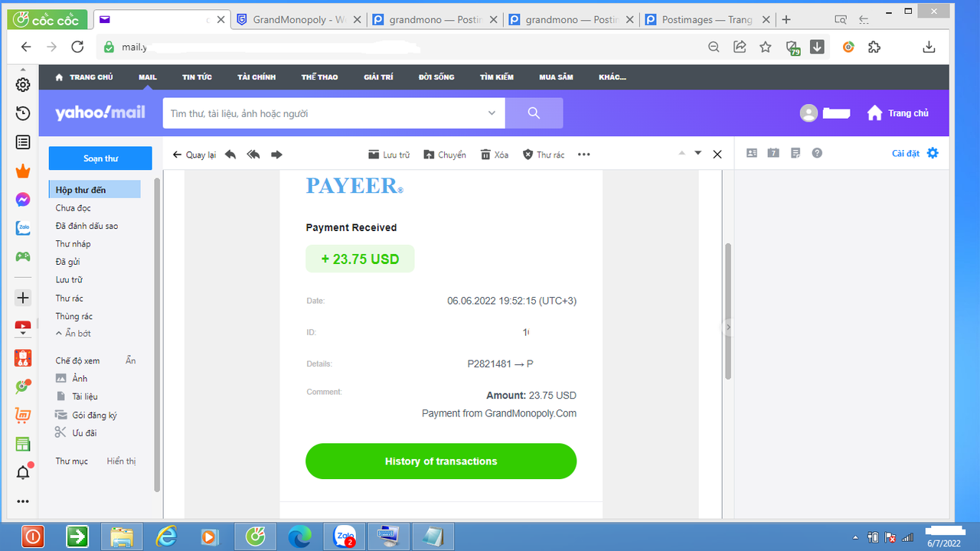This screenshot has width=980, height=551.
Task: Open Tài liệu documents view
Action: point(77,396)
